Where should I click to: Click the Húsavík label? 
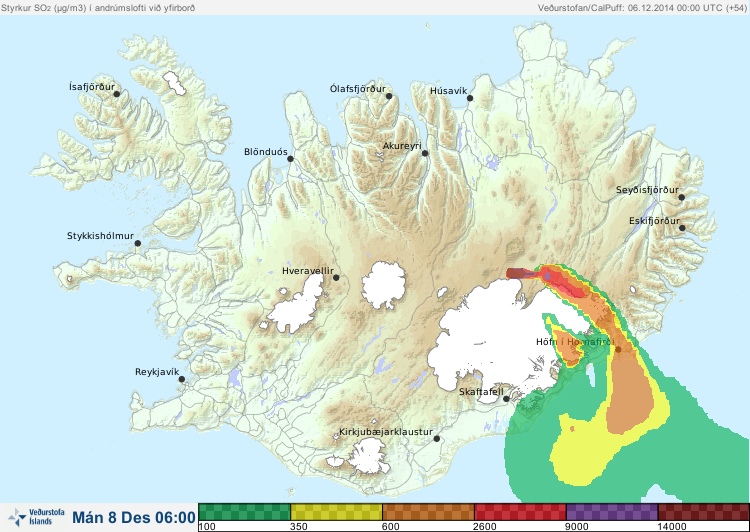(449, 91)
